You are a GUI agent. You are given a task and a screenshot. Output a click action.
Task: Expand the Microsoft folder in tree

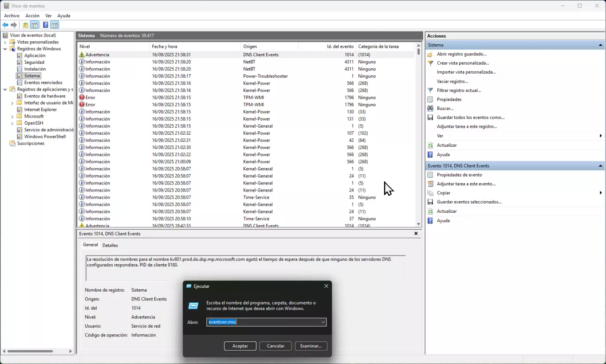tap(12, 117)
